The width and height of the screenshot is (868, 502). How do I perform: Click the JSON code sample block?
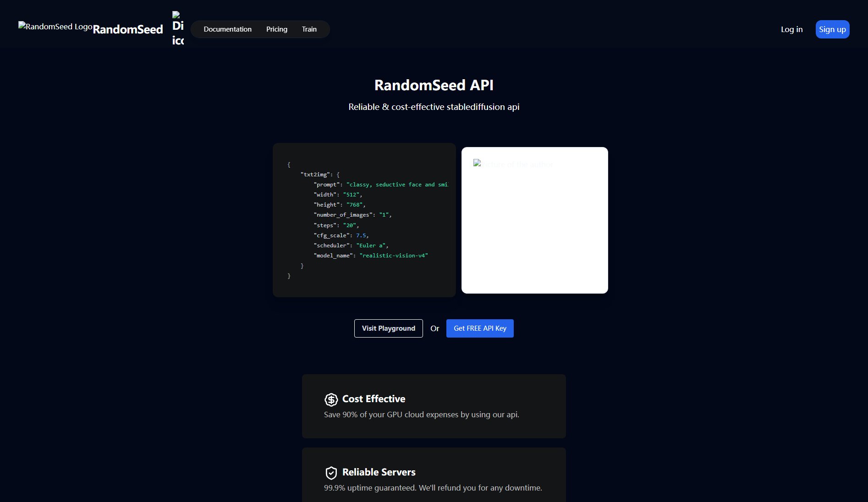pyautogui.click(x=364, y=220)
